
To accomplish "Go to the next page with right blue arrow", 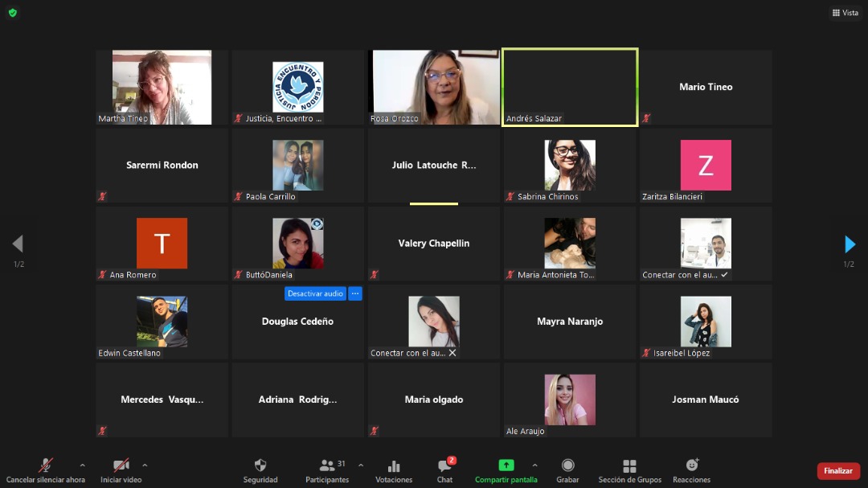I will [850, 244].
